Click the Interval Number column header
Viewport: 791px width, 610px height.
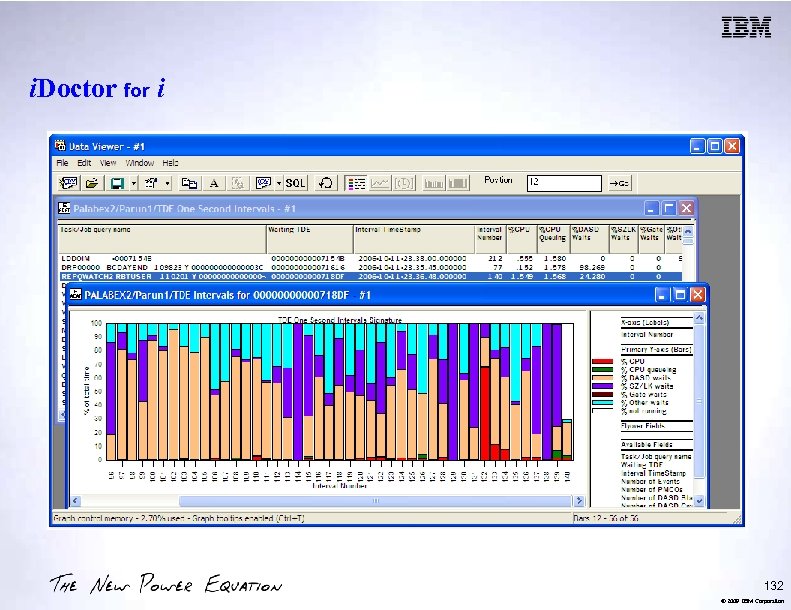click(490, 239)
